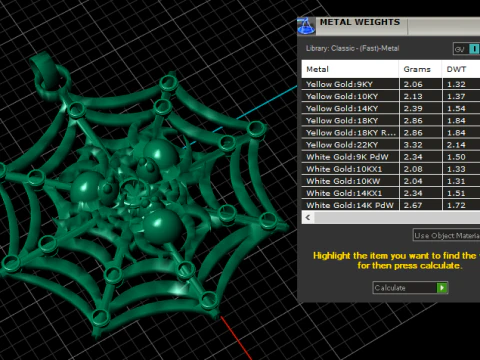This screenshot has height=360, width=480.
Task: Select the Yellow Gold:18KY row
Action: click(x=391, y=120)
